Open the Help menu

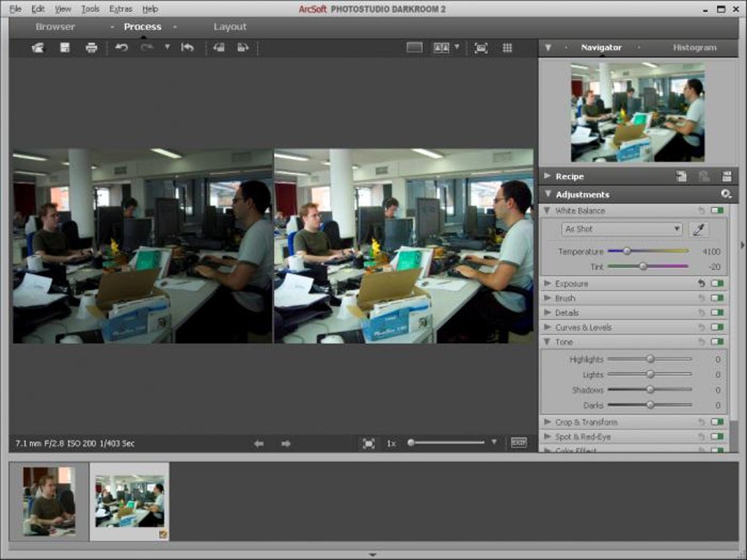tap(150, 9)
